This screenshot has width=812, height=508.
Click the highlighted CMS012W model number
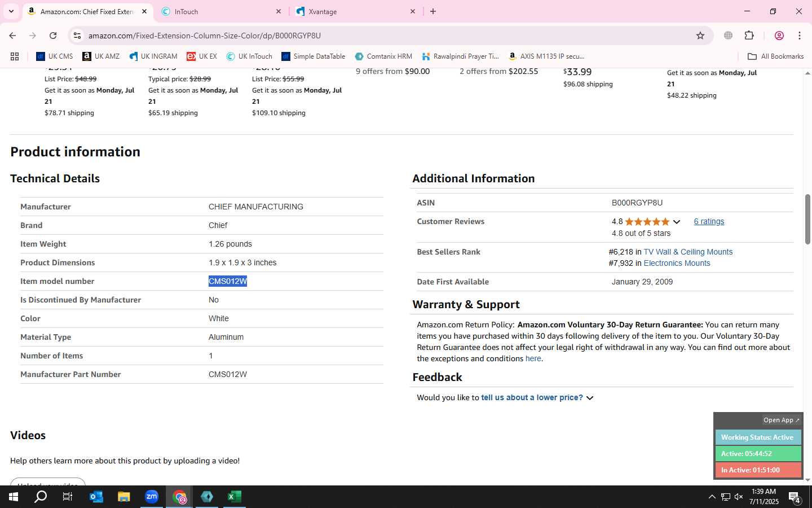pos(228,281)
